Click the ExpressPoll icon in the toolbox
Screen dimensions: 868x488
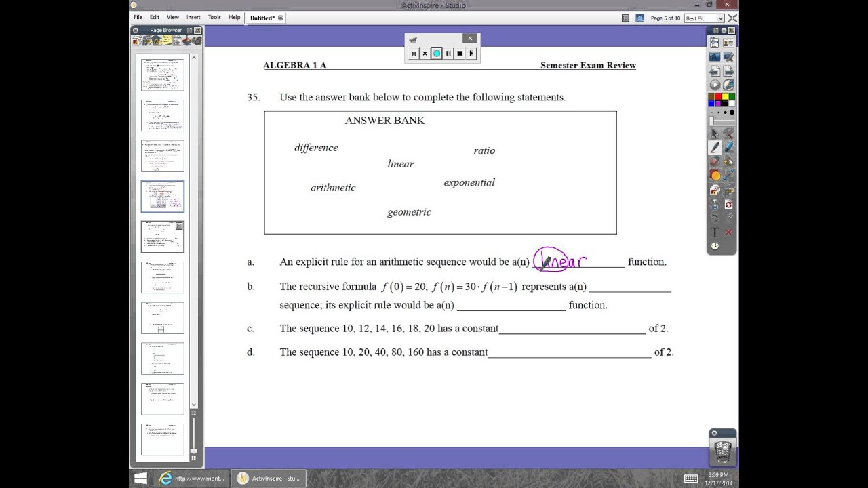[729, 85]
